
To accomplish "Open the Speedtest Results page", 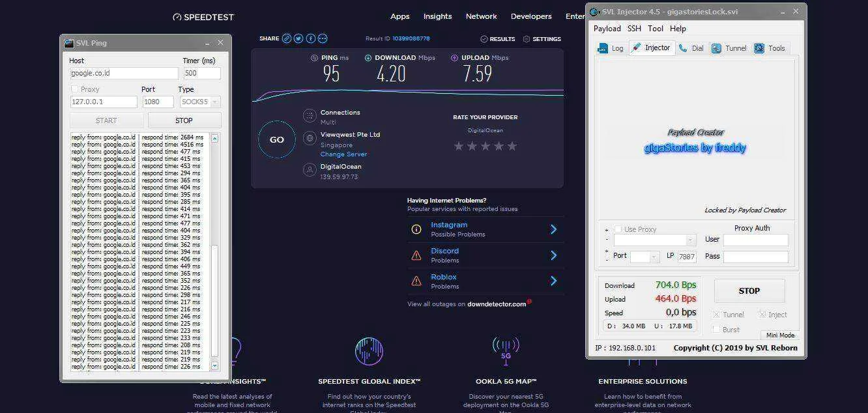I will (x=498, y=39).
